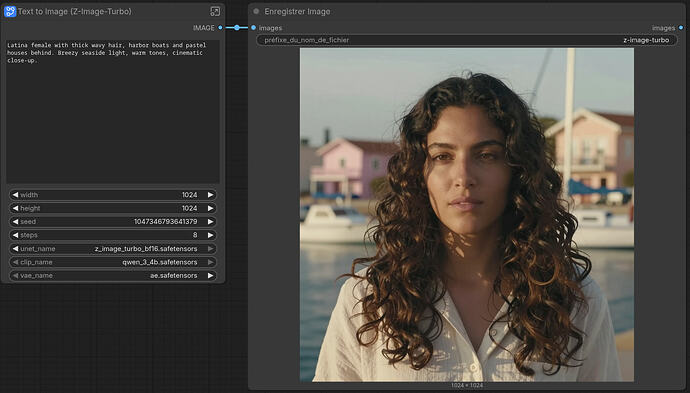Click the images output connector dot on the right
Screen dimensions: 690x393
click(681, 28)
